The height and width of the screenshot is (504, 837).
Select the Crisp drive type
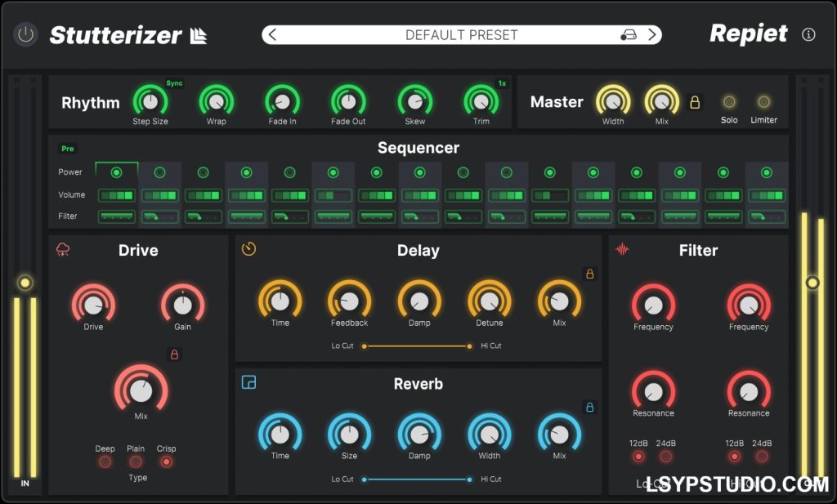point(167,462)
